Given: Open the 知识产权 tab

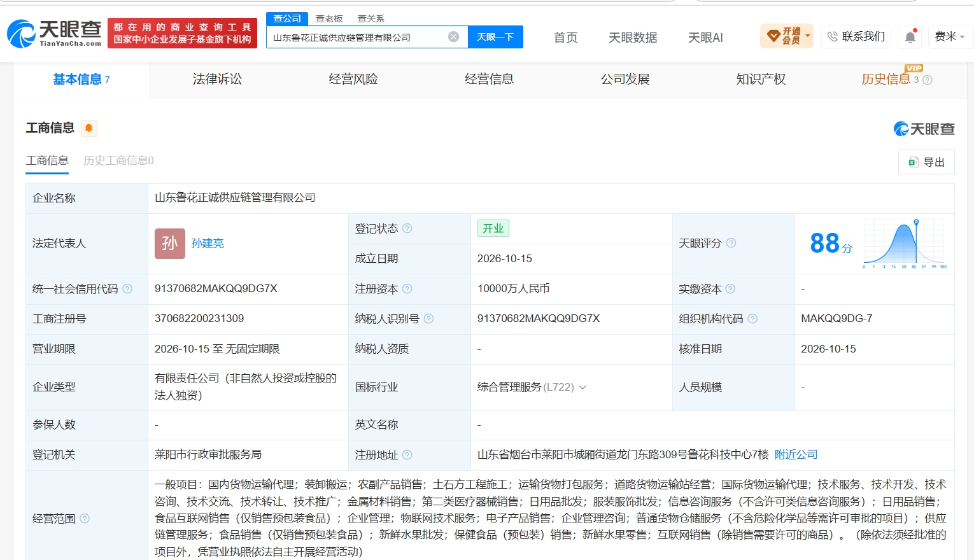Looking at the screenshot, I should [761, 80].
